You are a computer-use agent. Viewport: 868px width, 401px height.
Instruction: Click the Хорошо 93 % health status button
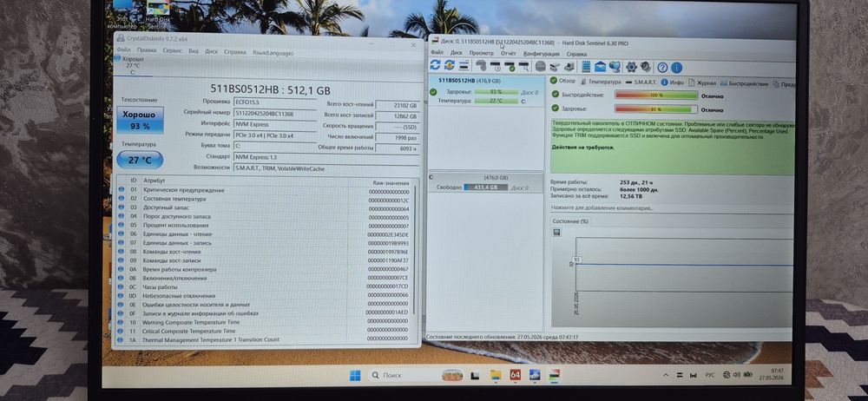click(x=140, y=120)
